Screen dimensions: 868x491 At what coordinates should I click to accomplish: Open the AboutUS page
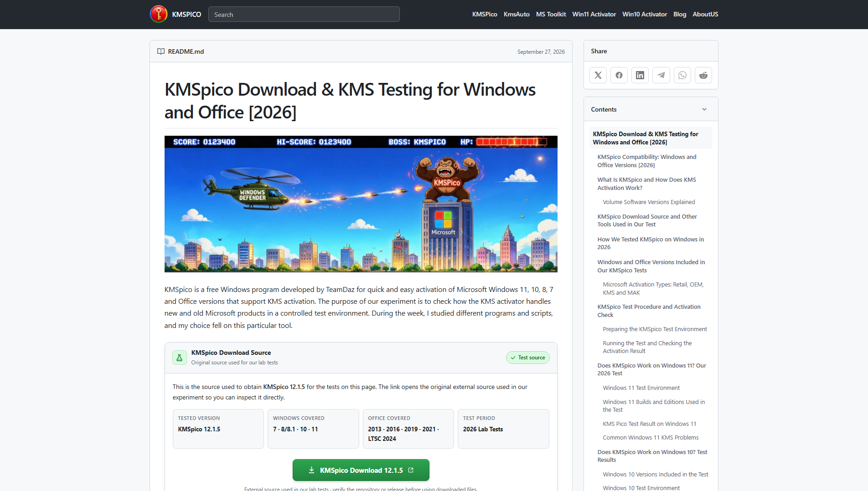coord(705,14)
